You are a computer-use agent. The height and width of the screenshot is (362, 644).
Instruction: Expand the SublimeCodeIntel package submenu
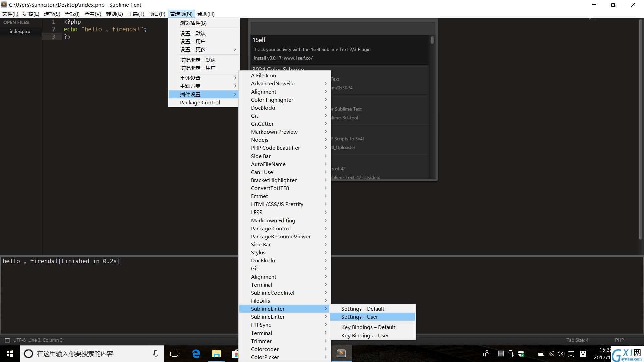click(x=285, y=293)
